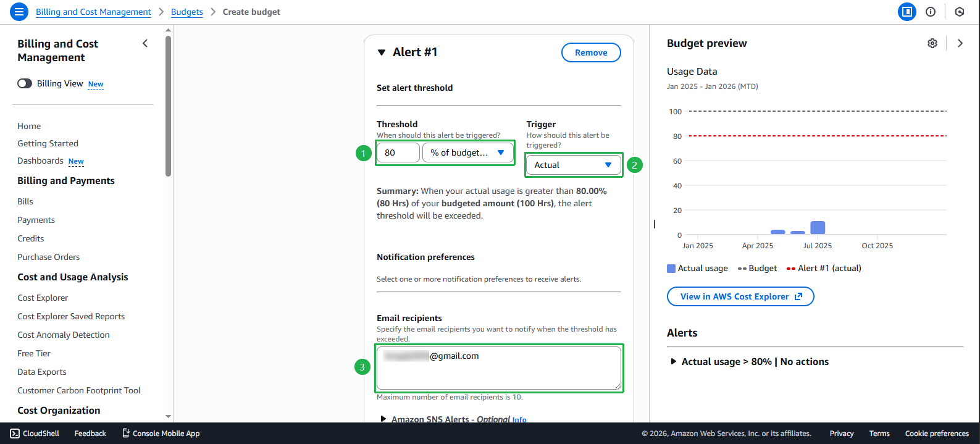Toggle the blue side panel icon in header

click(907, 12)
